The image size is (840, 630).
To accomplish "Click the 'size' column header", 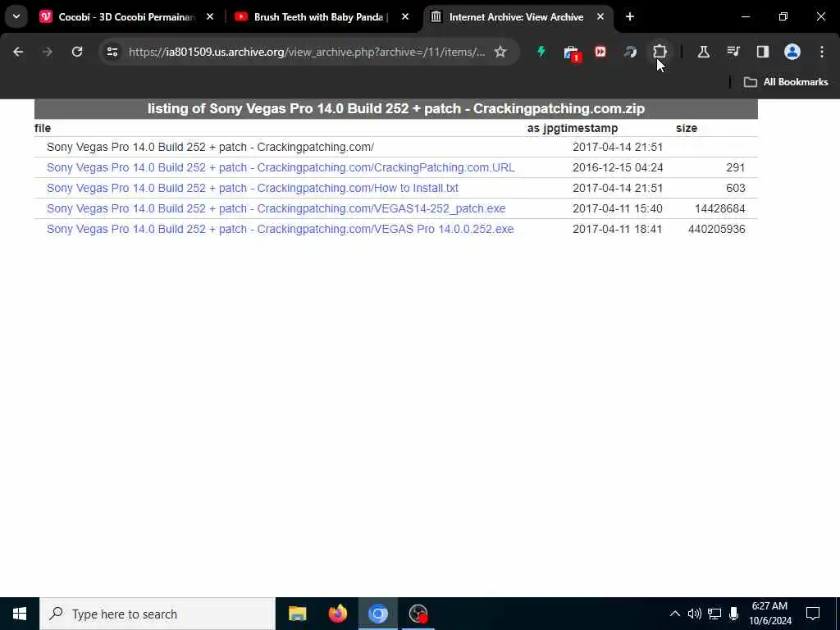I will (x=687, y=128).
